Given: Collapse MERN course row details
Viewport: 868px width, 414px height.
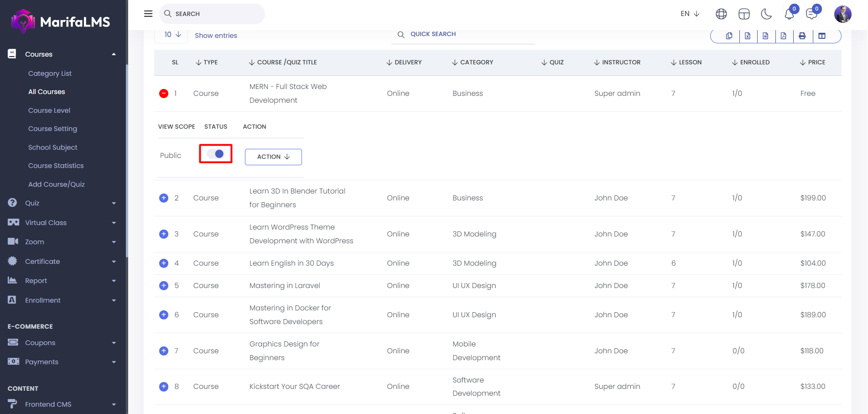Looking at the screenshot, I should pyautogui.click(x=164, y=94).
